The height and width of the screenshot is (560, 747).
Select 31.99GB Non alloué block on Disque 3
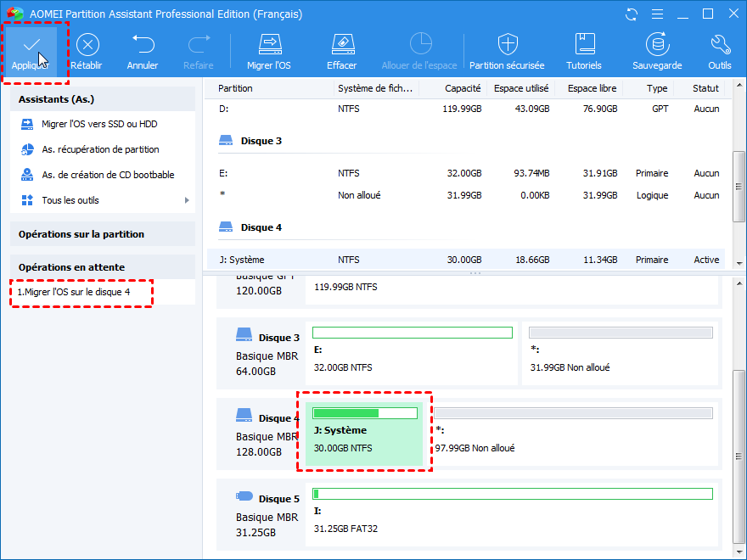(x=621, y=354)
